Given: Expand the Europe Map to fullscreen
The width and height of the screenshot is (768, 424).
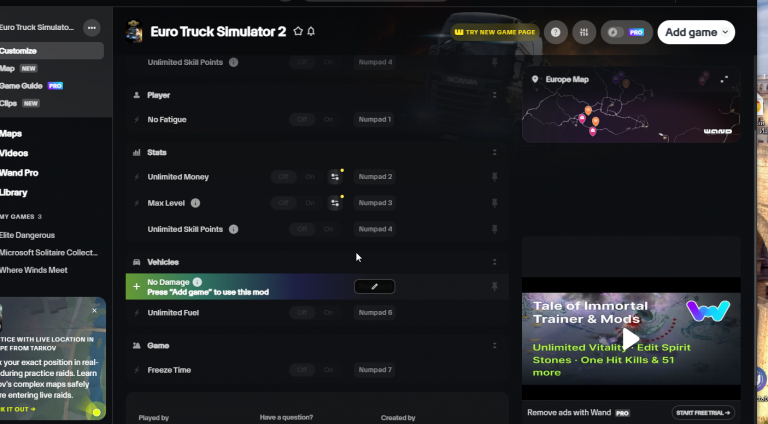Looking at the screenshot, I should click(x=724, y=79).
